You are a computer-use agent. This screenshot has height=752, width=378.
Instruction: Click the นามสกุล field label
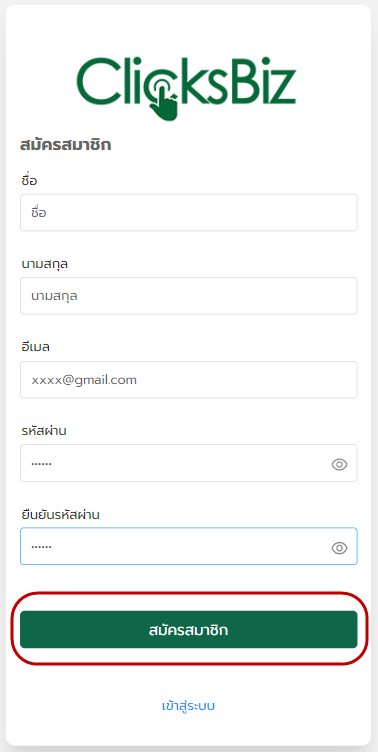[x=45, y=264]
